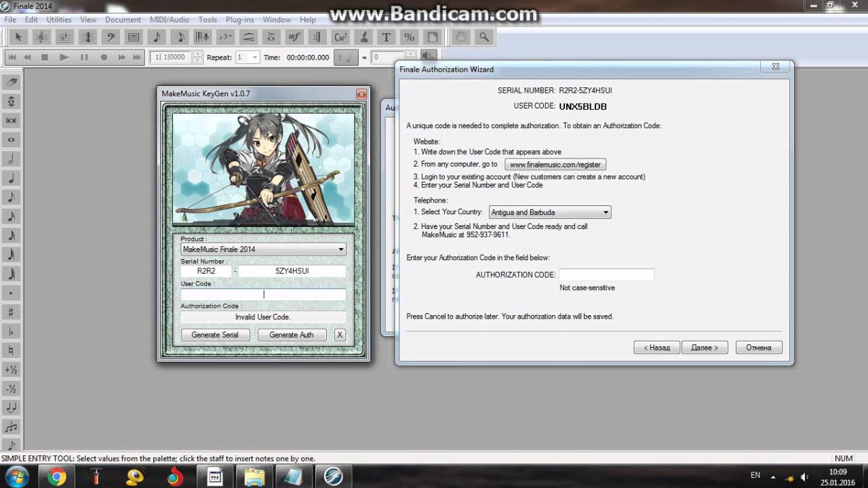868x488 pixels.
Task: Select the Clef tool with bass clef
Action: click(111, 37)
